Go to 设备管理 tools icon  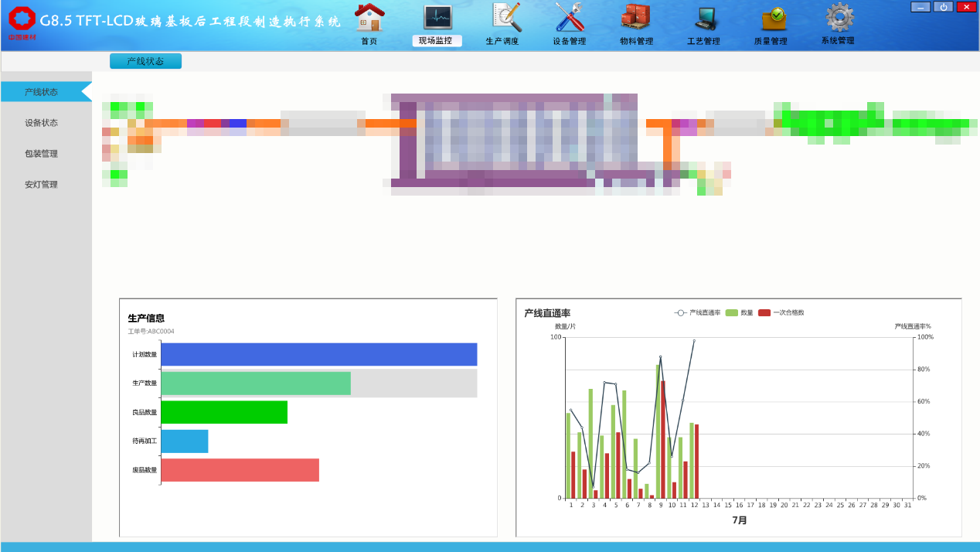coord(570,17)
